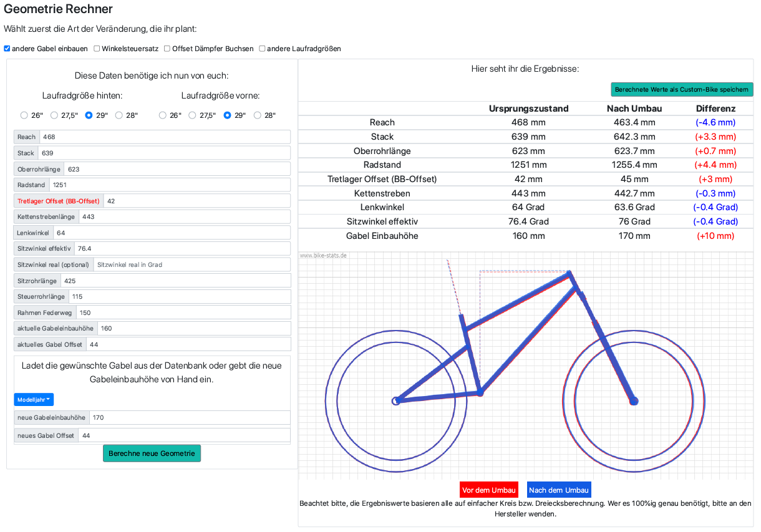Click Berechne neue Geometrie button
The width and height of the screenshot is (761, 532).
tap(152, 453)
